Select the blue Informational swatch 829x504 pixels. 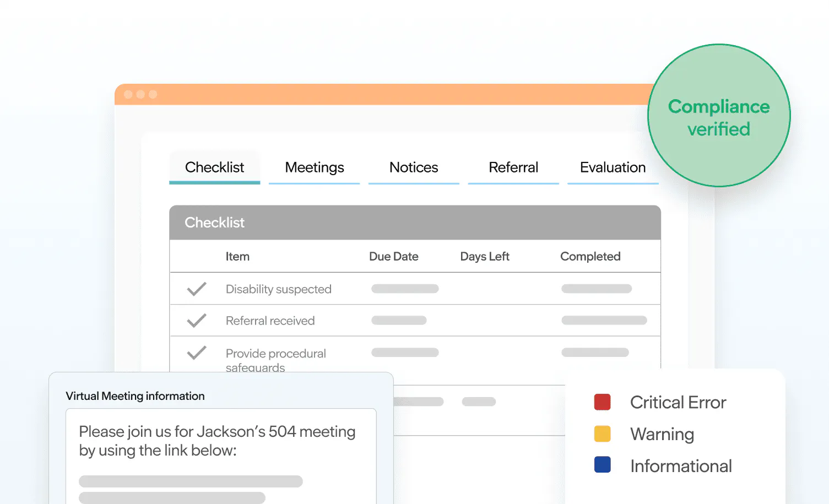(x=603, y=465)
